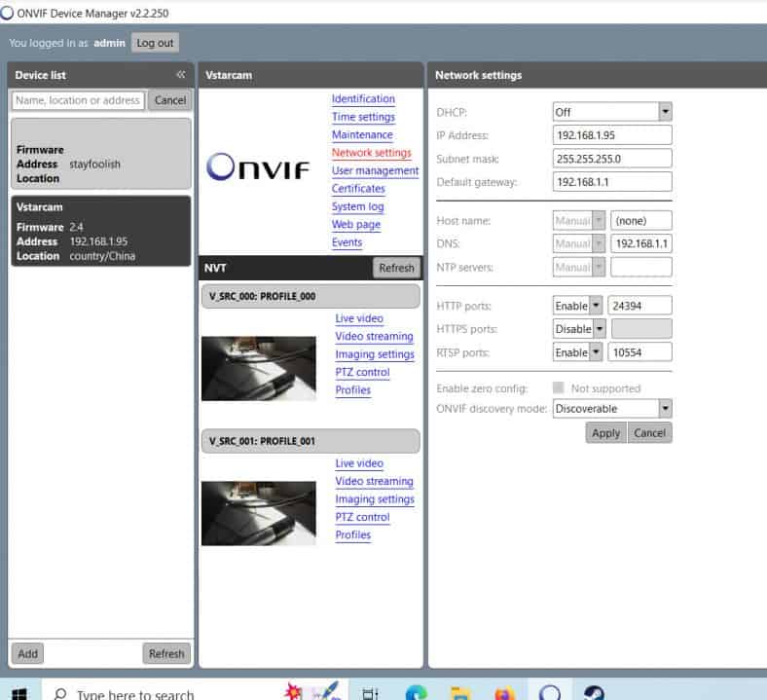Viewport: 767px width, 700px height.
Task: Open Microsoft Edge from the taskbar
Action: (416, 692)
